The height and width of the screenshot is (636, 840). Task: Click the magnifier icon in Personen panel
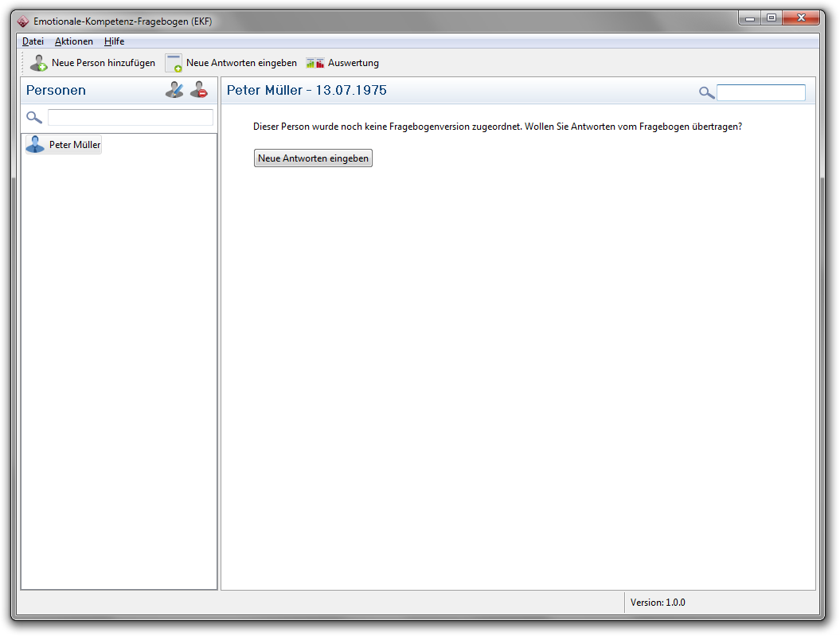[34, 117]
